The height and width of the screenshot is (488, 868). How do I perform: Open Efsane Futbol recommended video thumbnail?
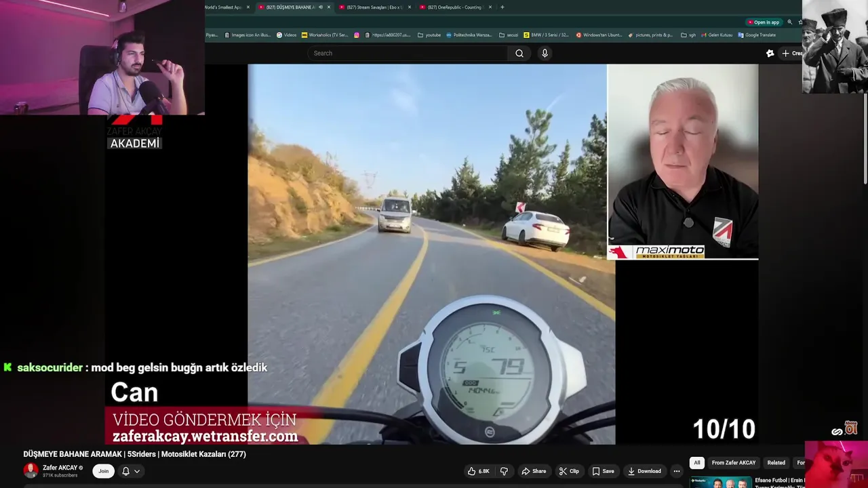click(x=720, y=483)
